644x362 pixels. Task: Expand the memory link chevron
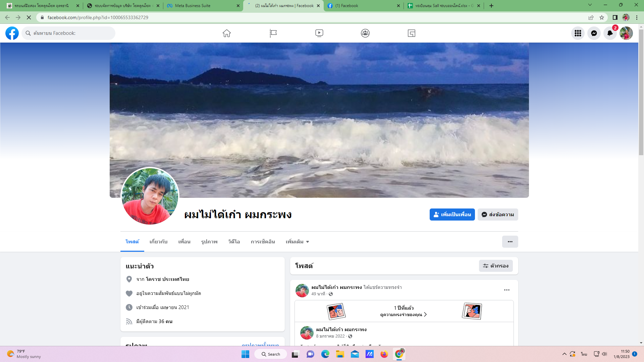click(x=425, y=314)
